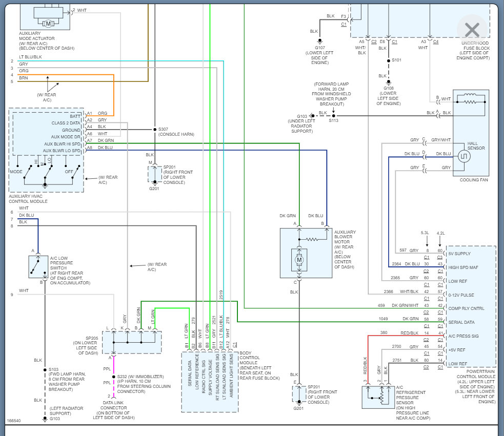Viewport: 504px width, 436px height.
Task: Click the "DK GRN/WHT" wire color label
Action: [405, 305]
